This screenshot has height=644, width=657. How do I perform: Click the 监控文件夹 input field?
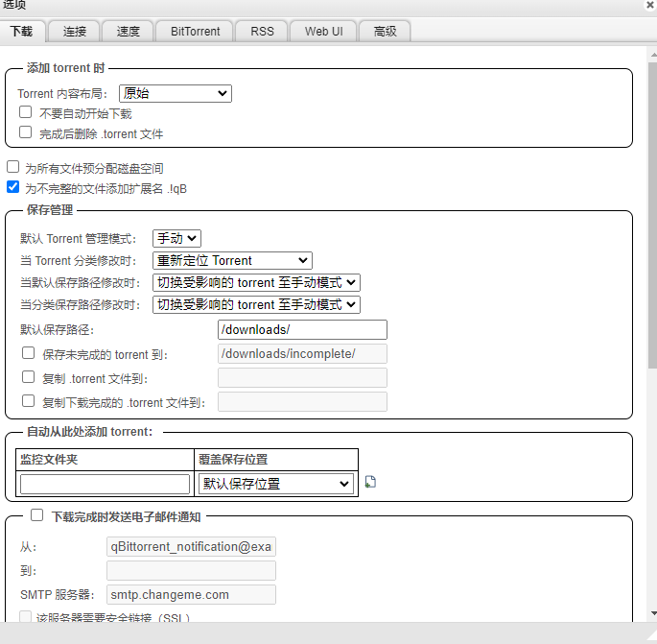[105, 485]
